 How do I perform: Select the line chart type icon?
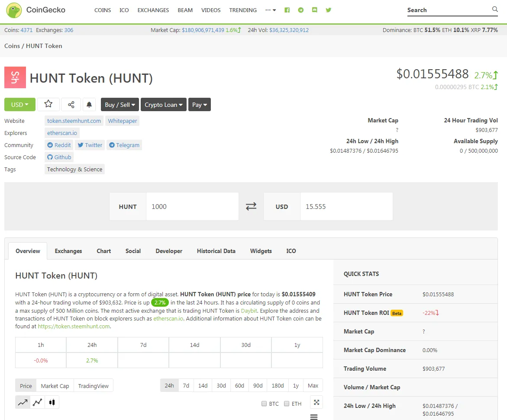(x=23, y=402)
